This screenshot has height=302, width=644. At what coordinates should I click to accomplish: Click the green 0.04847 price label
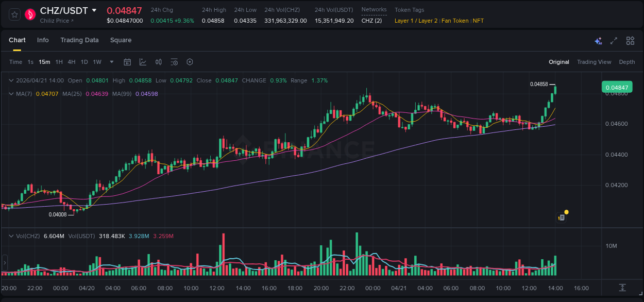617,87
